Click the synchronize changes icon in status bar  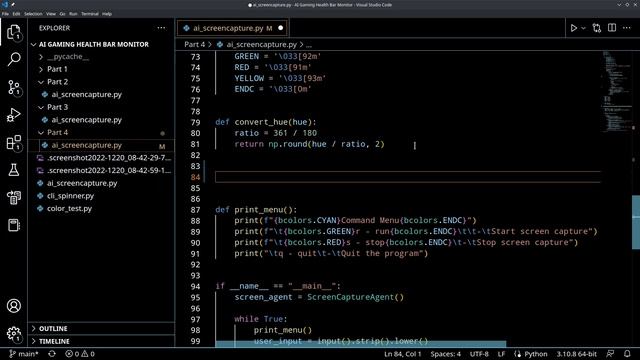52,354
